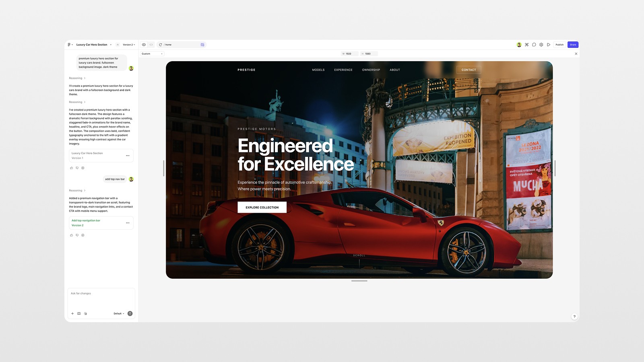The image size is (644, 362).
Task: Open the Add top navigation bar Version 2 card
Action: coord(101,223)
